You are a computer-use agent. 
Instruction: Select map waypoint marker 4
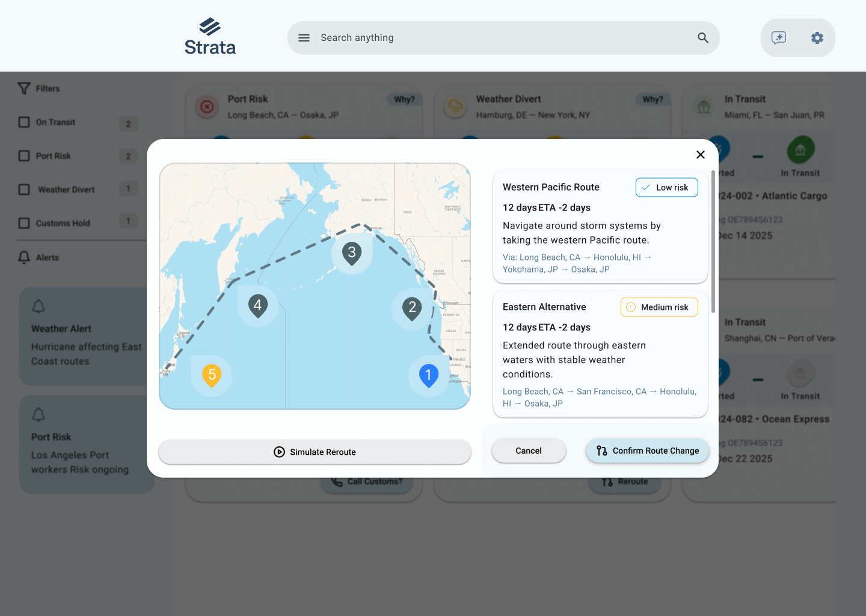click(x=257, y=306)
